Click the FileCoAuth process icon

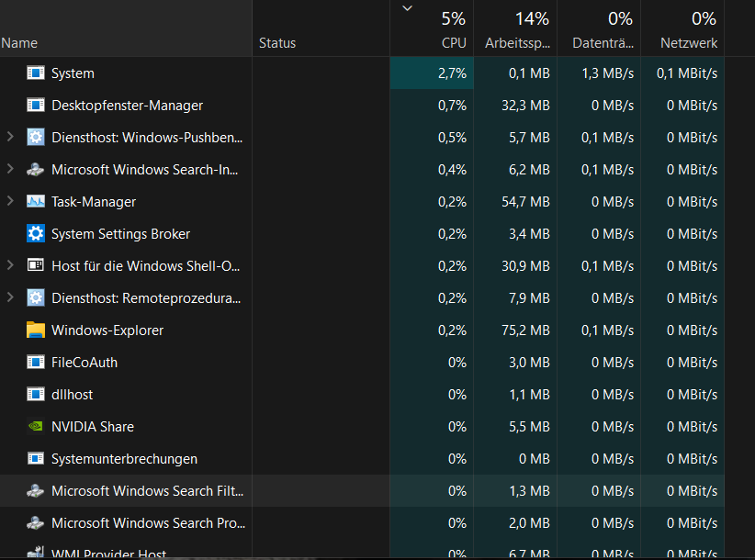tap(36, 363)
